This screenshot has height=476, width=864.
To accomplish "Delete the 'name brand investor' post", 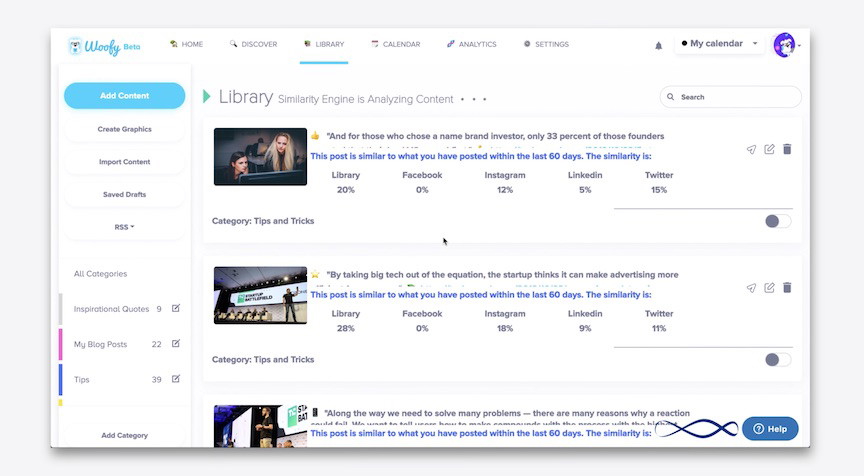I will 787,149.
